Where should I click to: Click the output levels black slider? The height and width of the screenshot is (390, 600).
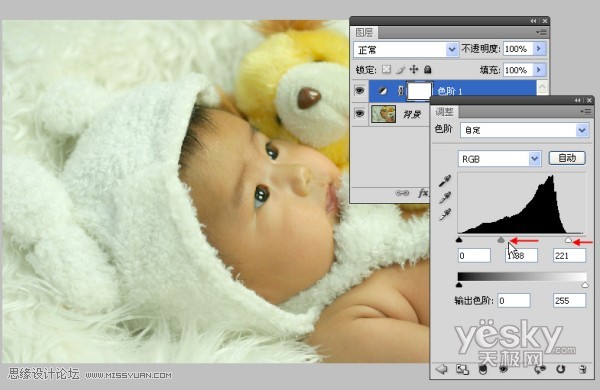click(459, 285)
